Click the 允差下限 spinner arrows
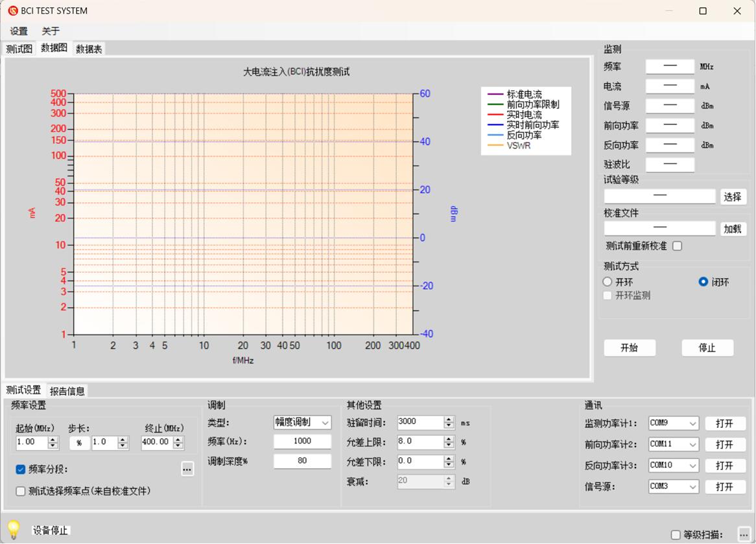 click(449, 462)
